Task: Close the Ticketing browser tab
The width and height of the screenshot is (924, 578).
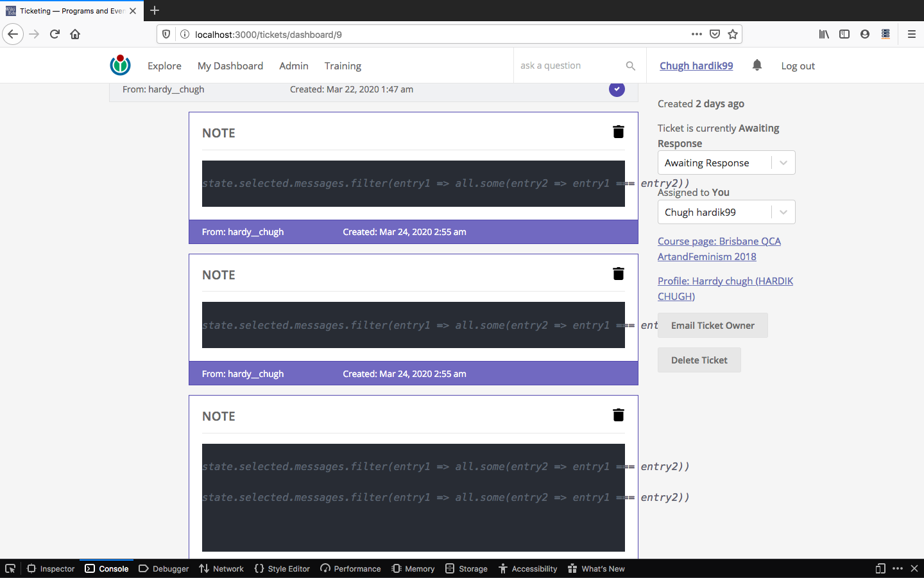Action: tap(133, 11)
